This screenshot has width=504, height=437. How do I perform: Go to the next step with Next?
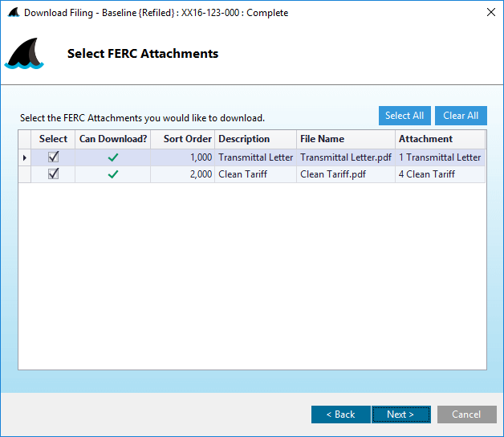click(400, 415)
